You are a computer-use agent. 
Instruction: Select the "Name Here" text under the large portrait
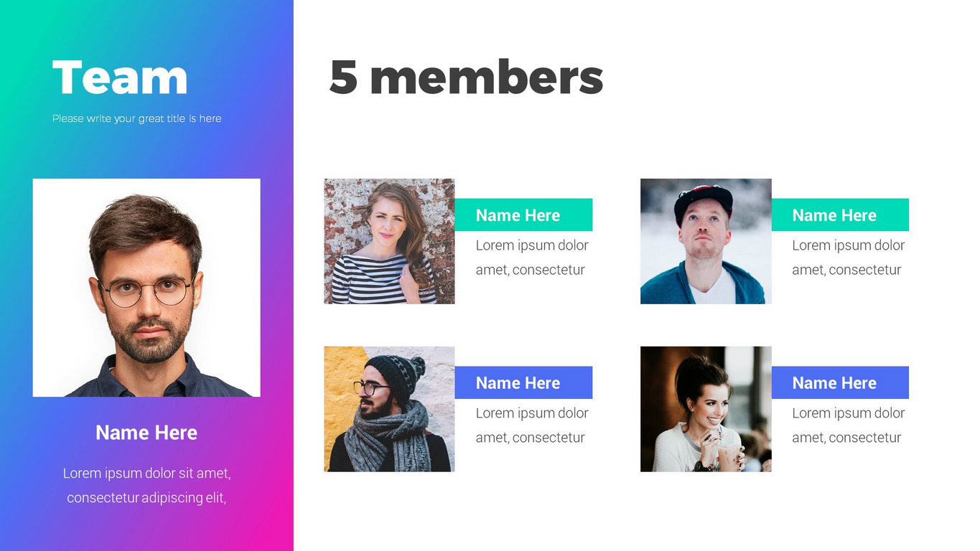[x=146, y=433]
